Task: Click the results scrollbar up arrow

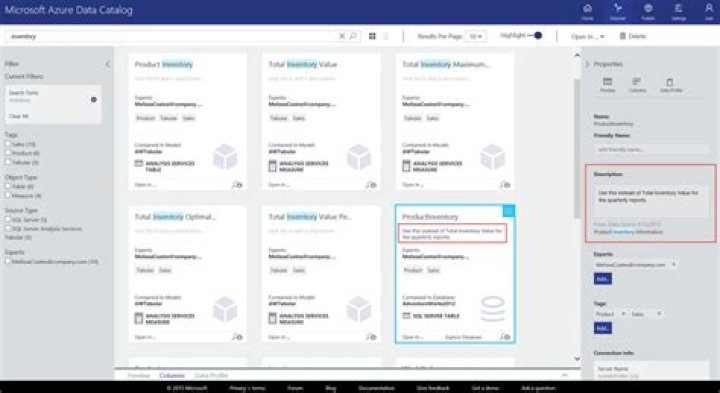Action: coord(577,55)
